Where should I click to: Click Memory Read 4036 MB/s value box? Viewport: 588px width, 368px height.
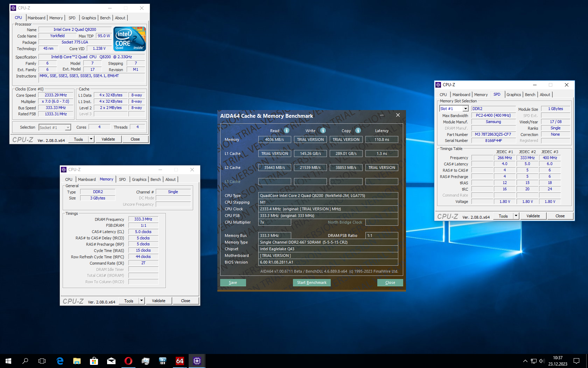[x=274, y=139]
